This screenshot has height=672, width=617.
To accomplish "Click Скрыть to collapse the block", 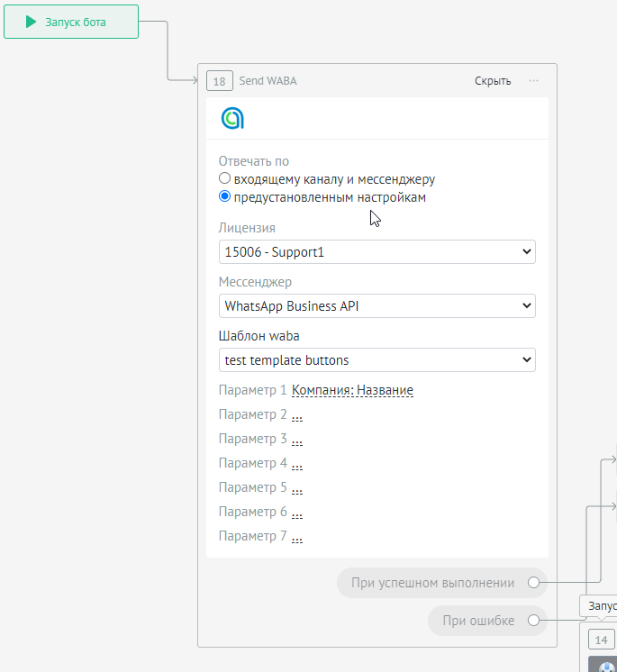I will [x=493, y=81].
